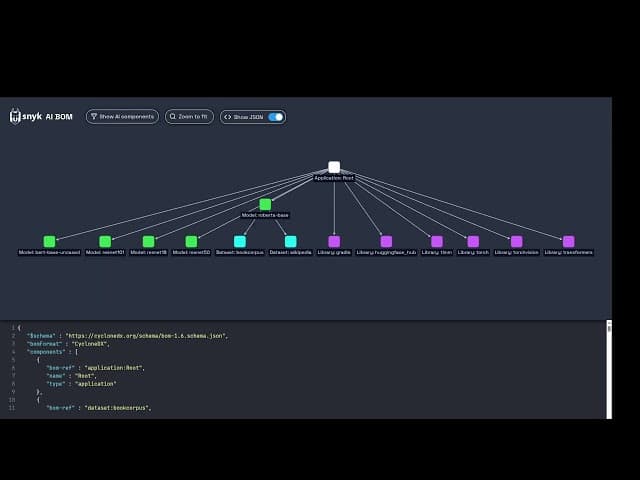Select the bookcorpus dataset node

(x=240, y=241)
